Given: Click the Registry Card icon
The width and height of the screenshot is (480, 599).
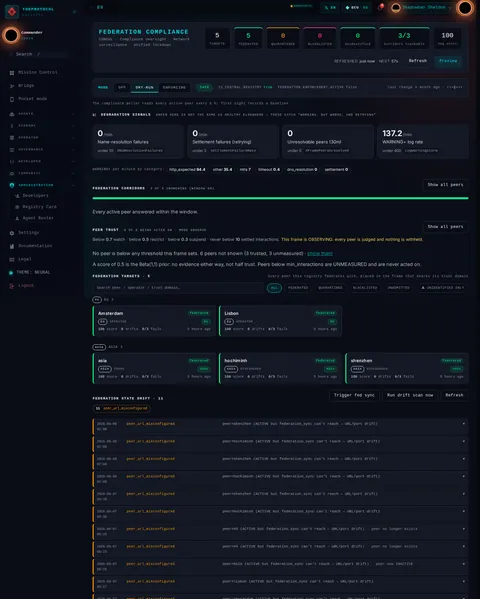Looking at the screenshot, I should click(17, 207).
